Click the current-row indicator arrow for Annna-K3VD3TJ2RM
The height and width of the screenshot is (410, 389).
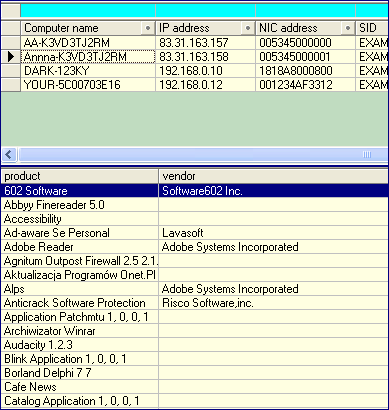click(x=11, y=57)
